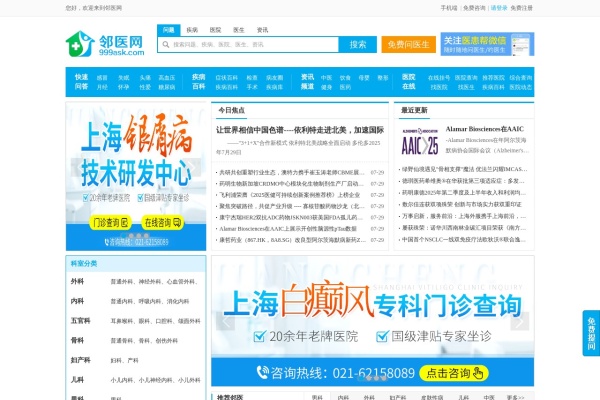Click the yellow 点击咨询 button
Screen dimensions: 600x400
point(454,373)
